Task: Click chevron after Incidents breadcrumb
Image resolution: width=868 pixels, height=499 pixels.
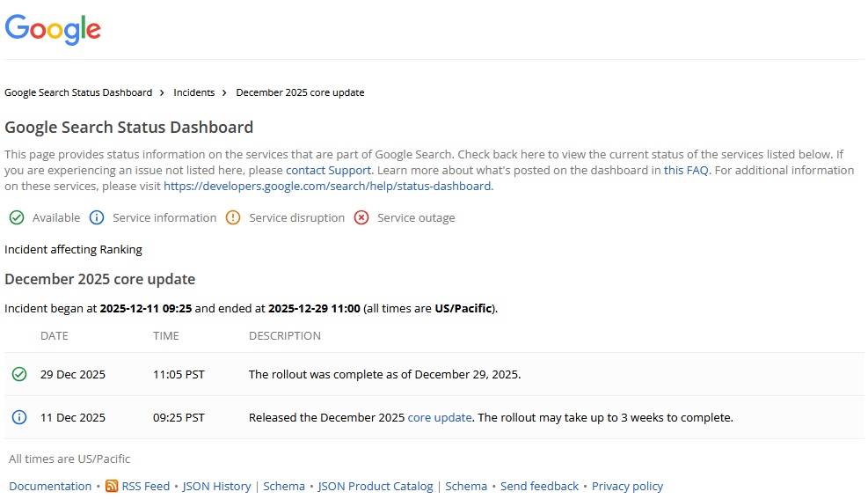Action: [224, 93]
